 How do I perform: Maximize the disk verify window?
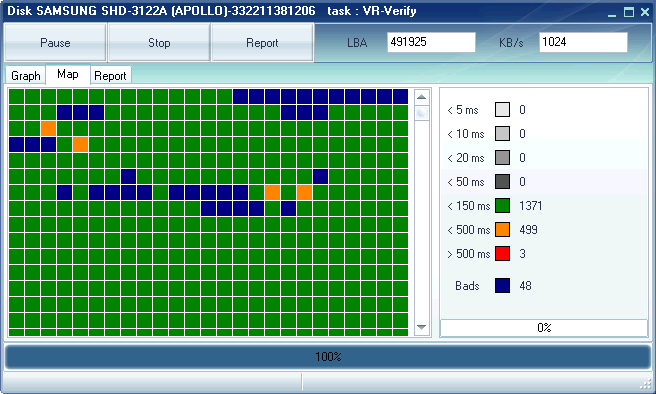pos(629,12)
